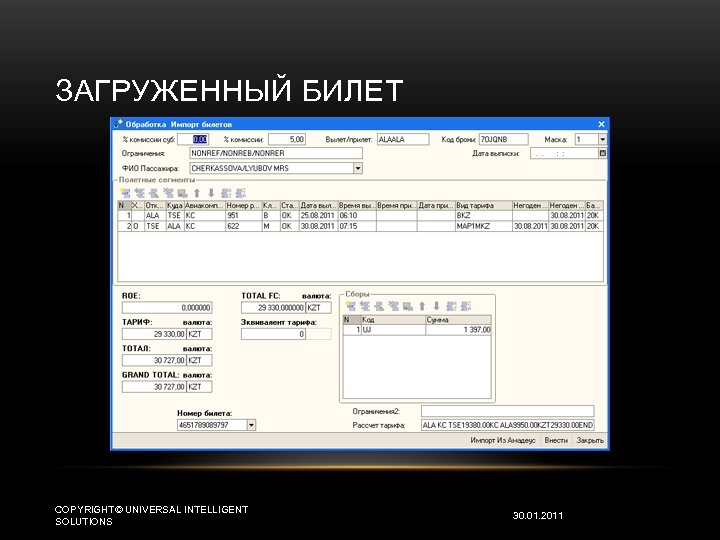Copy fee row icon in Сборы toolbar
This screenshot has width=720, height=540.
coord(365,306)
